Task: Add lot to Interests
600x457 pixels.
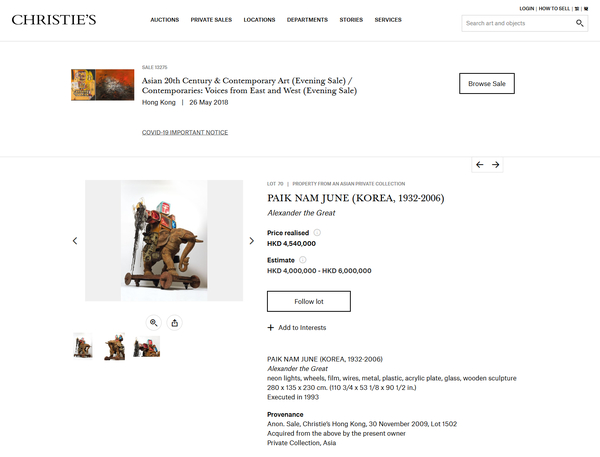Action: pyautogui.click(x=297, y=328)
